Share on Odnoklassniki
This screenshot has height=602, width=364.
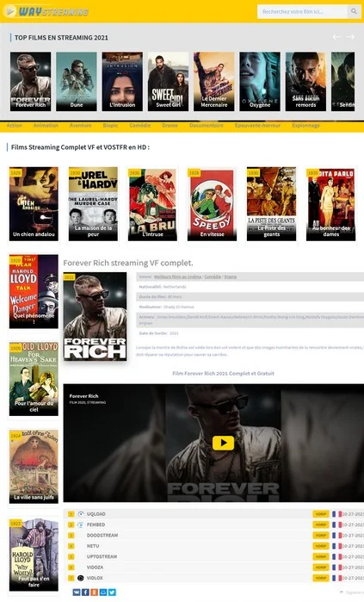coord(94,593)
